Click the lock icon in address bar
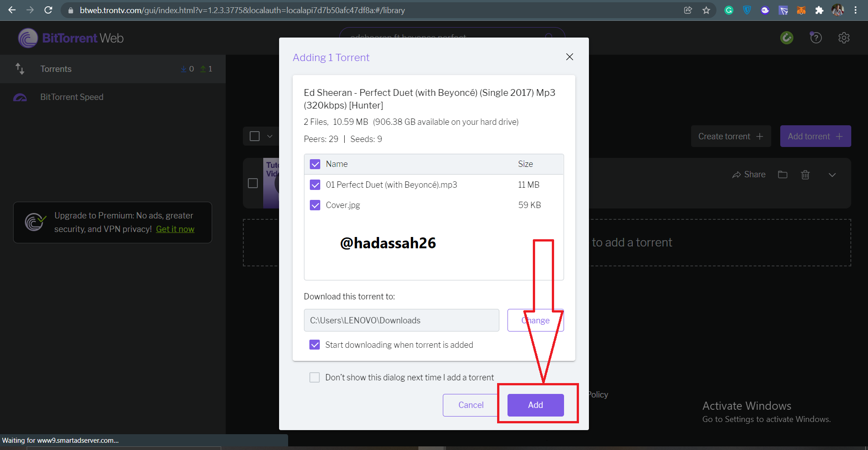This screenshot has width=868, height=450. click(71, 10)
